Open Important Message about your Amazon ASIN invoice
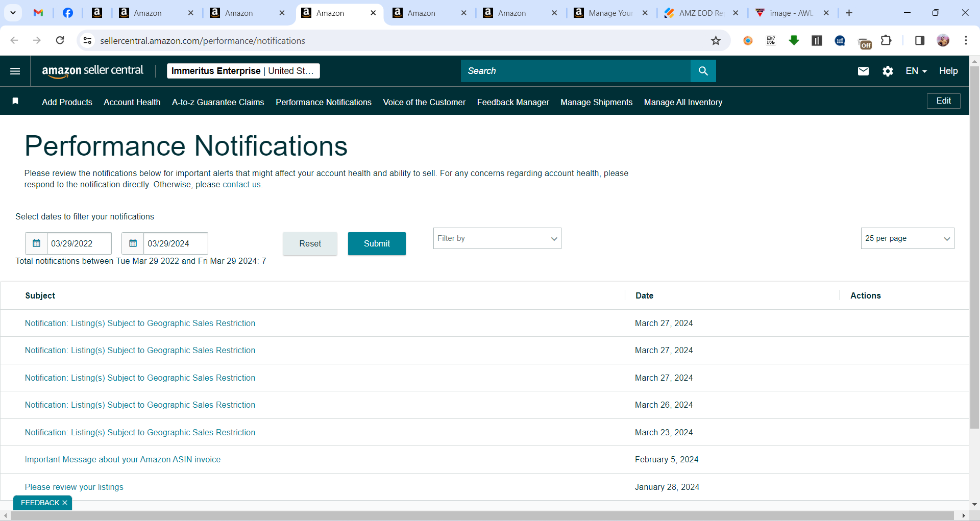980x521 pixels. tap(122, 460)
